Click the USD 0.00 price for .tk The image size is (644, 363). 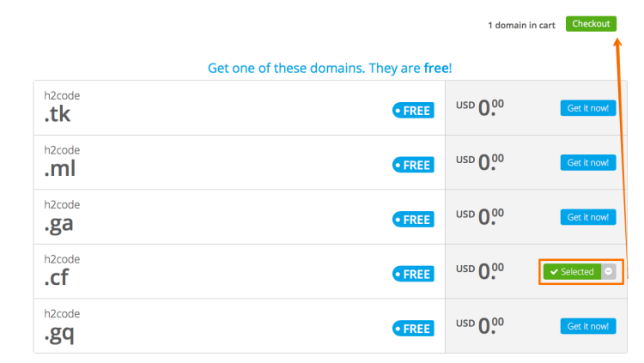(480, 108)
